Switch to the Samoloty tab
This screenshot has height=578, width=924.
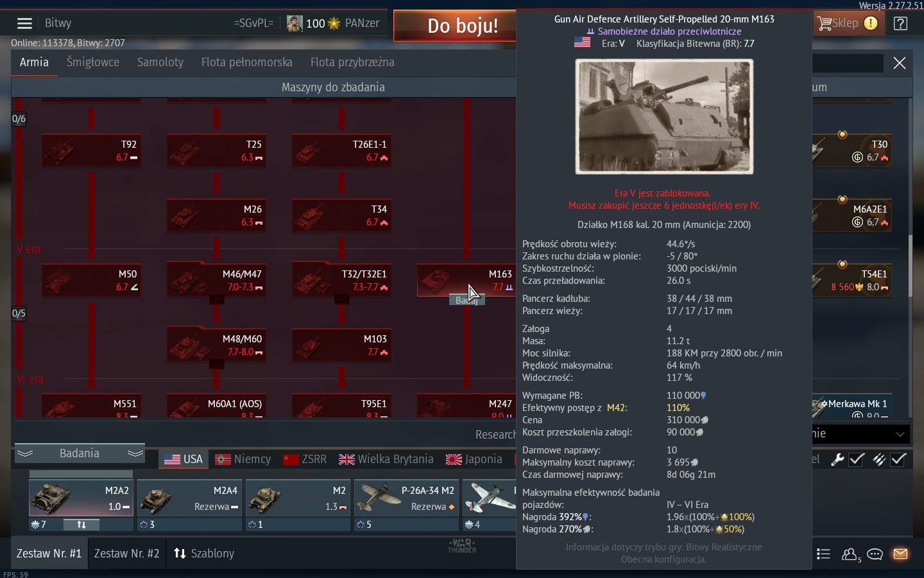tap(160, 62)
